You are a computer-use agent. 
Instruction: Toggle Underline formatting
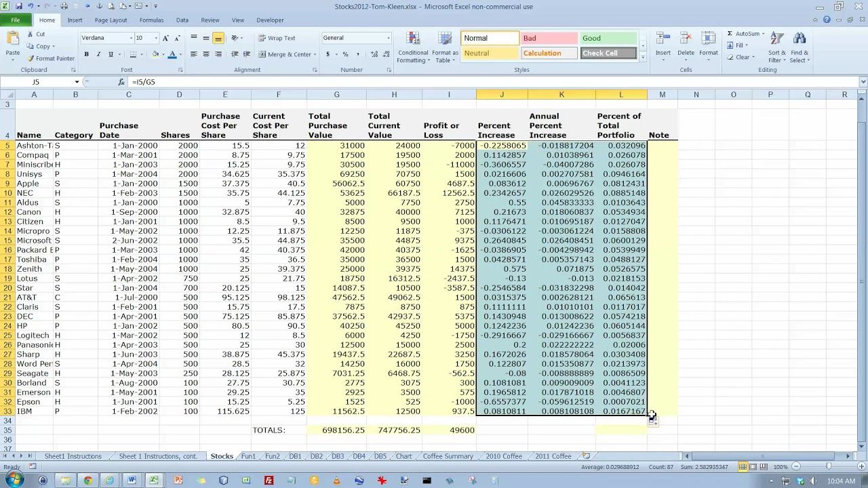(111, 54)
